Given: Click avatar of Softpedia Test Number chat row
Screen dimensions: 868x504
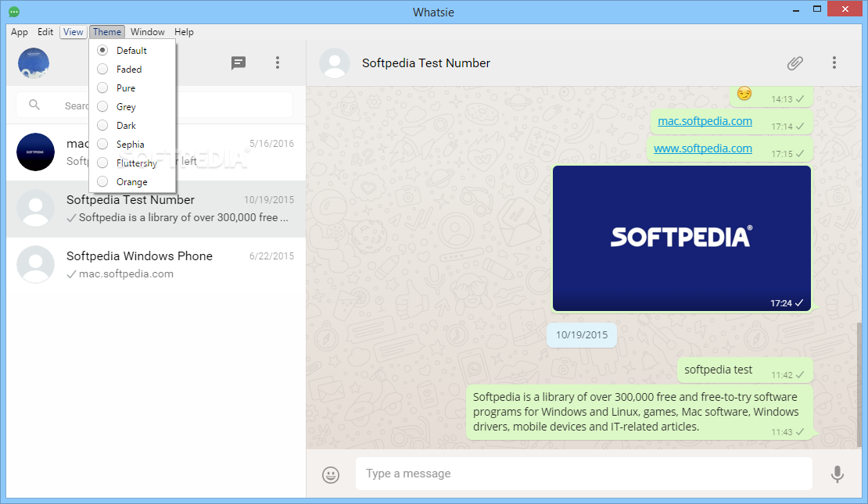Looking at the screenshot, I should (x=35, y=209).
